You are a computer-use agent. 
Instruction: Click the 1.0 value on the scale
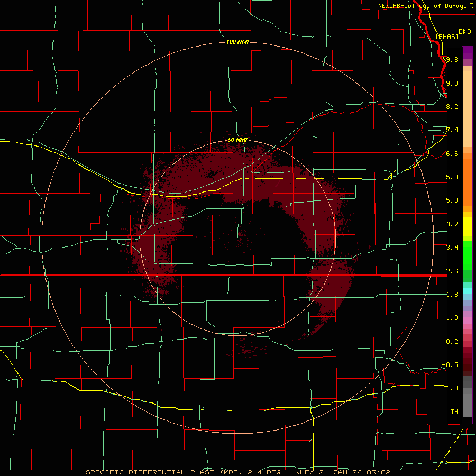452,318
